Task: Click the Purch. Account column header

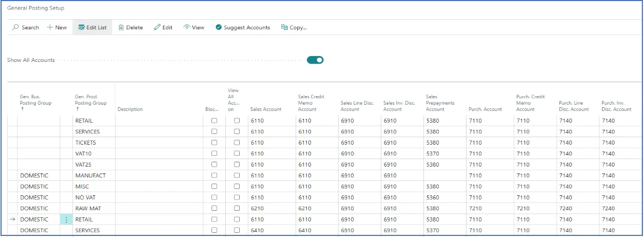Action: coord(485,109)
